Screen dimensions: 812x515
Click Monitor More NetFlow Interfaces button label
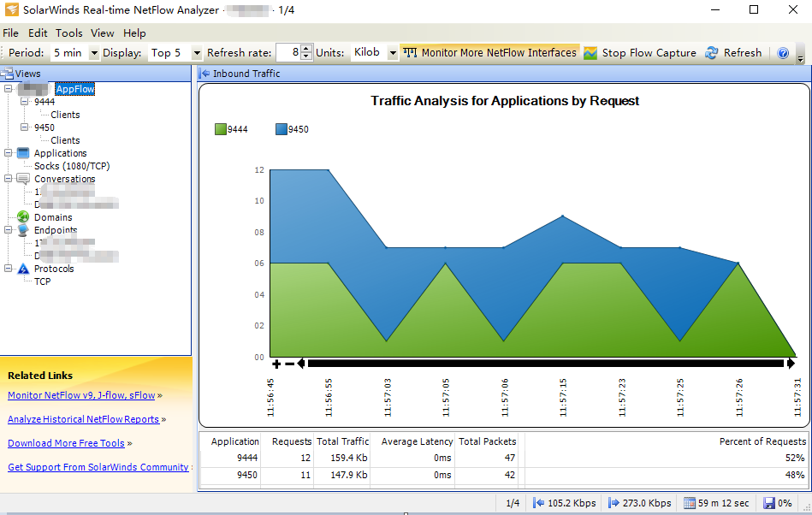[499, 53]
